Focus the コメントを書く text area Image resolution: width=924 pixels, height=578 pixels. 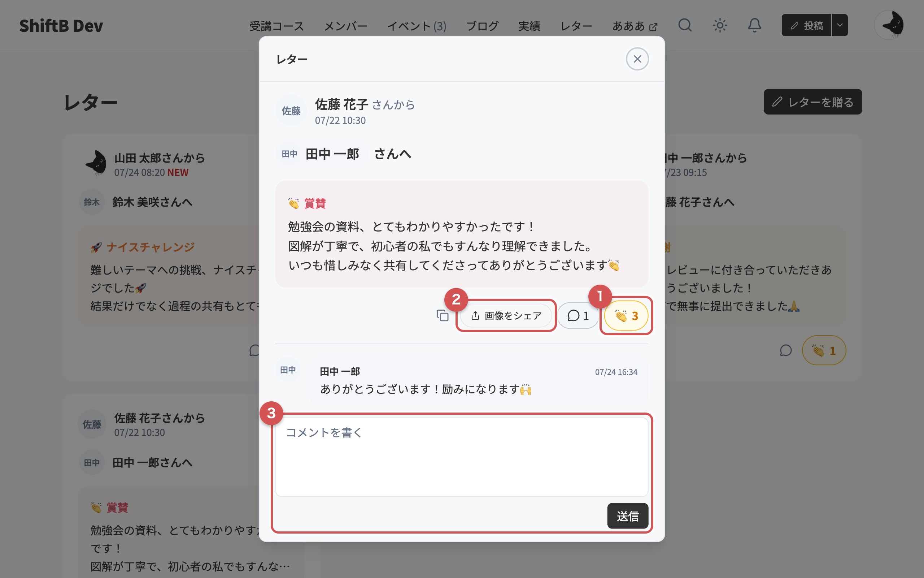click(x=462, y=457)
